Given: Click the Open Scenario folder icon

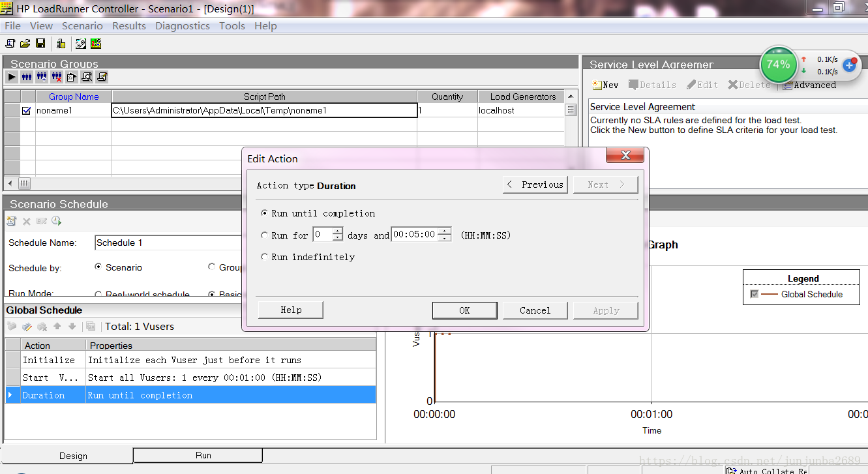Looking at the screenshot, I should [25, 44].
